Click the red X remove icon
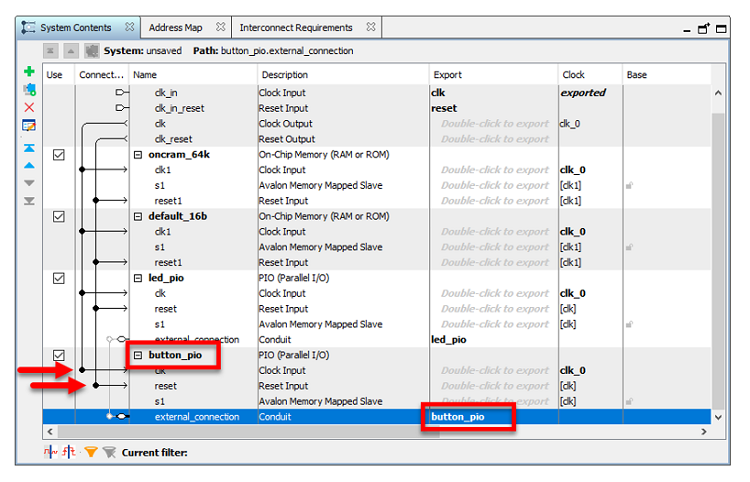750x482 pixels. pos(29,107)
